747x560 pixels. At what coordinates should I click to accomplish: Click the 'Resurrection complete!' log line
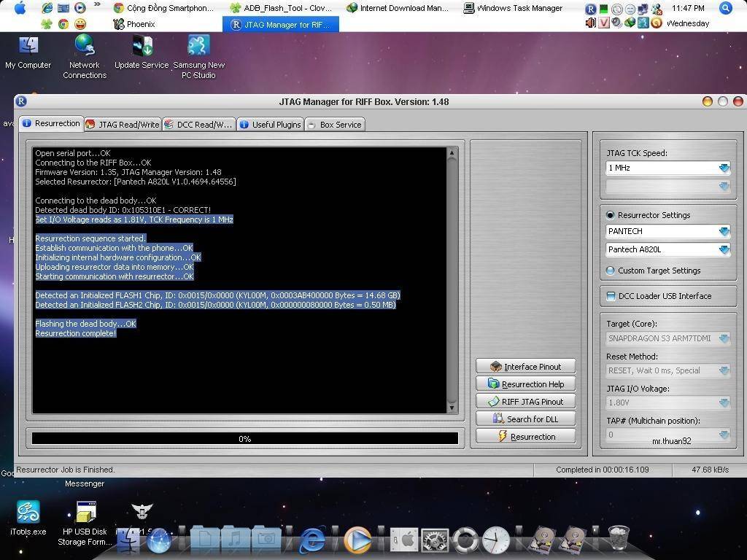coord(76,333)
